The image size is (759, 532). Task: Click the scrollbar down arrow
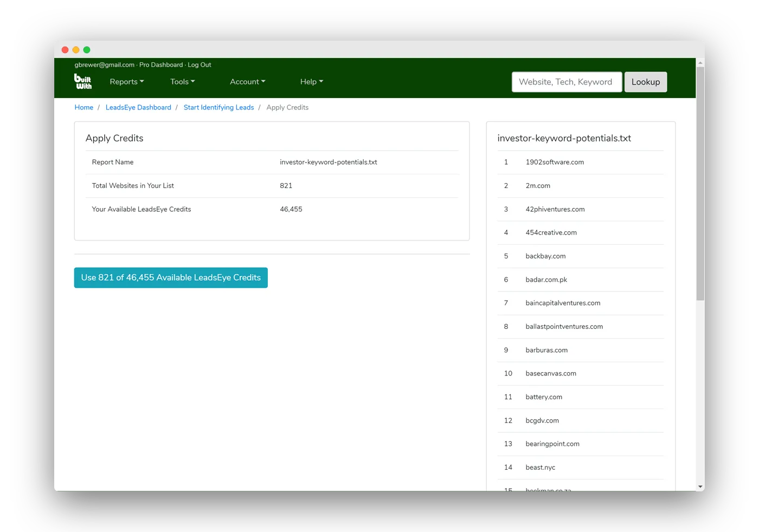pos(700,486)
